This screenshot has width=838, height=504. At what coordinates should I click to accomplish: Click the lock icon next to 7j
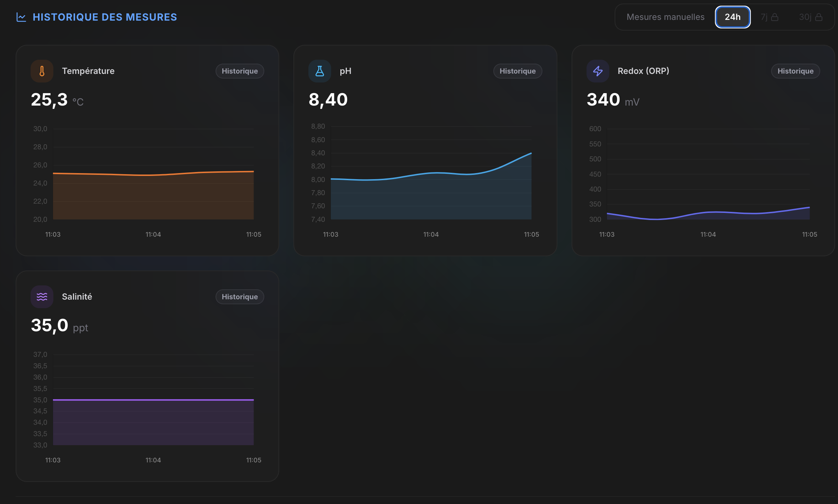(x=775, y=17)
